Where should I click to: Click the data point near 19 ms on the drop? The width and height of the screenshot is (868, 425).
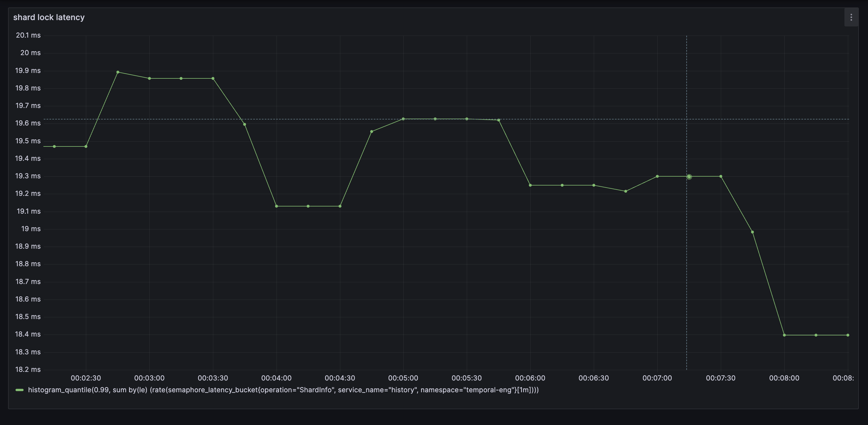click(752, 232)
